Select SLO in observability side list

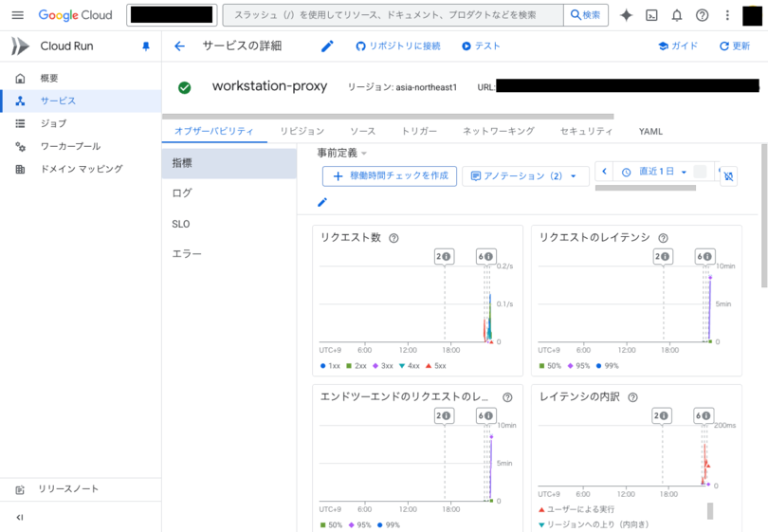pos(229,224)
